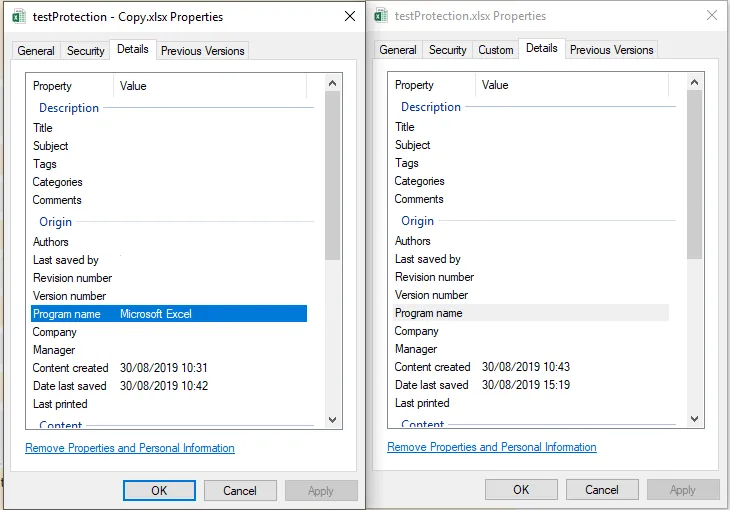Open Previous Versions tab in the right dialog
The image size is (730, 510).
611,50
